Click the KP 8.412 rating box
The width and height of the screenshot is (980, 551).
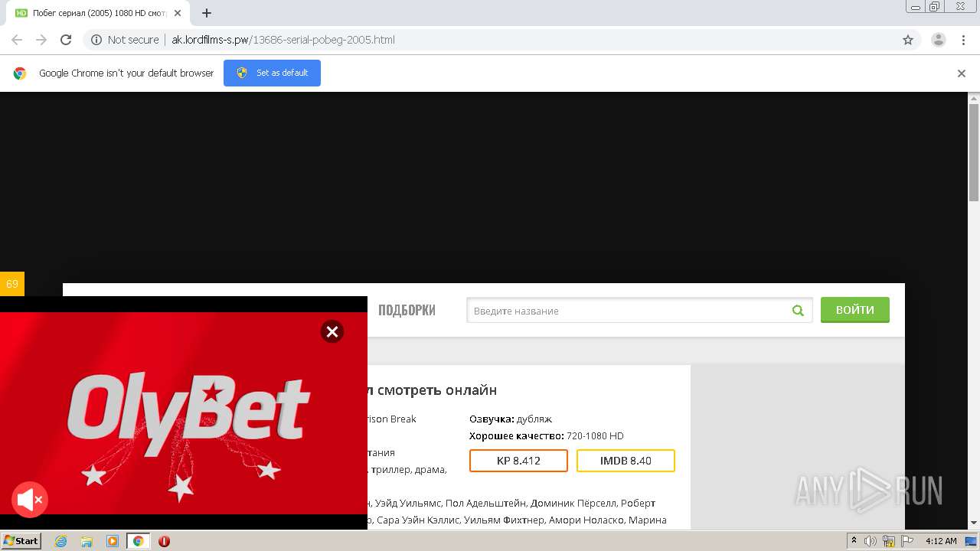tap(518, 461)
